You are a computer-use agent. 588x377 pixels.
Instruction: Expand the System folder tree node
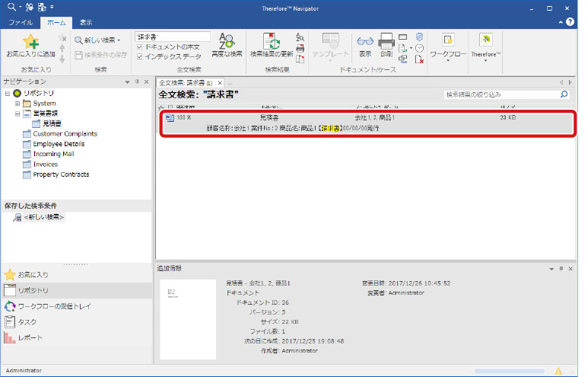click(17, 104)
